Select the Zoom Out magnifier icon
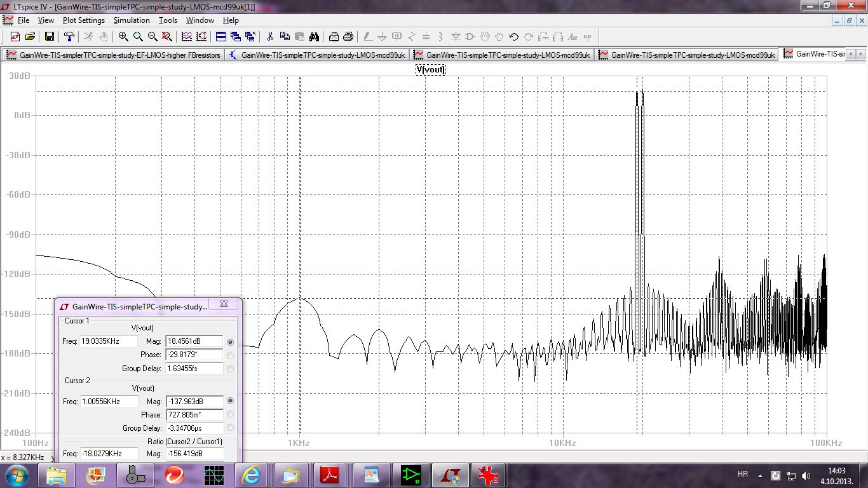The image size is (868, 488). [x=153, y=37]
